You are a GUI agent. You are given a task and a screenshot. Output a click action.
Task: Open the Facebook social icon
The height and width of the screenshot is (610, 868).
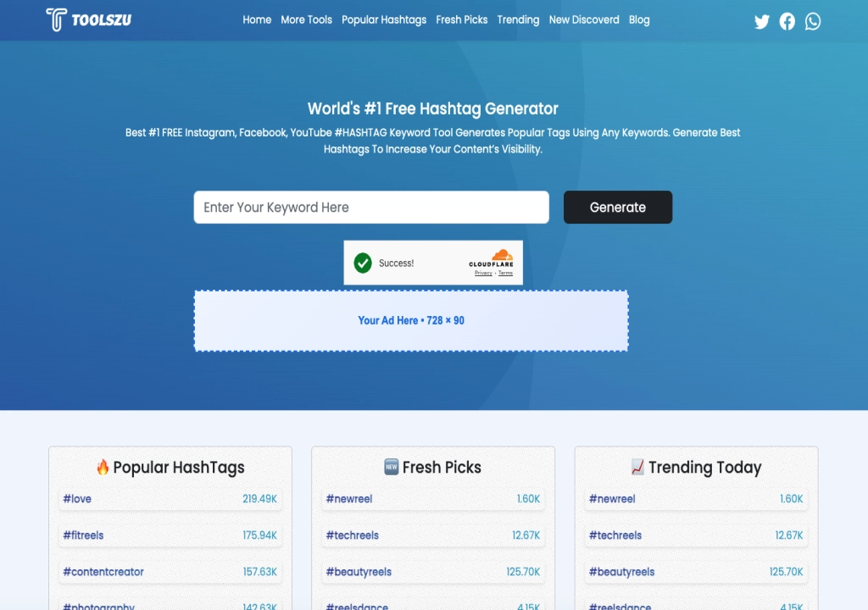[x=787, y=21]
